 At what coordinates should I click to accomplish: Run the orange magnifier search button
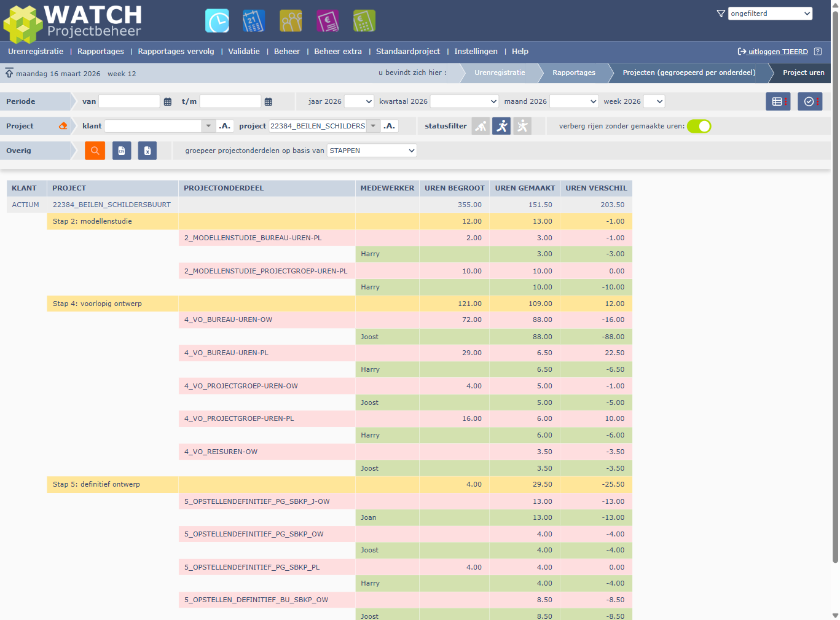[95, 151]
